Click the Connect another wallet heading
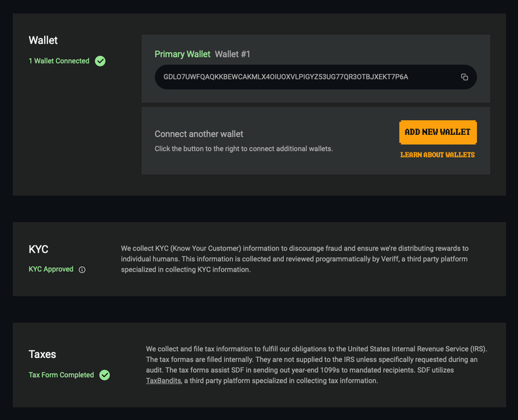 (199, 134)
